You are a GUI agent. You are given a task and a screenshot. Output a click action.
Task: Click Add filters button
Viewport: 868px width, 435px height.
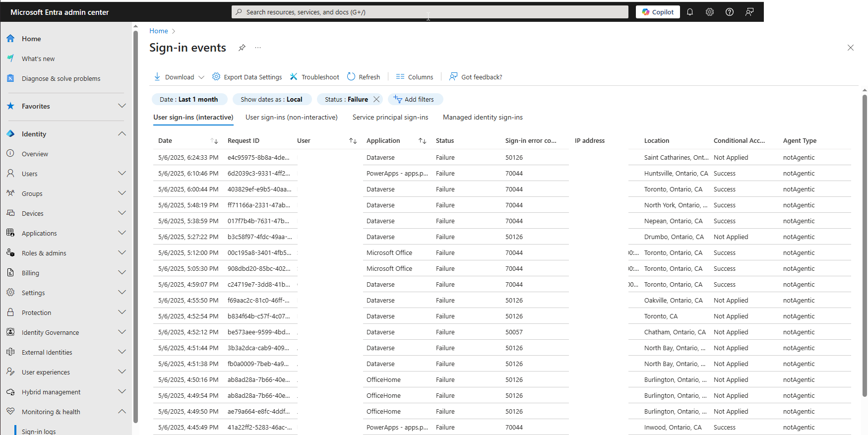(x=415, y=99)
